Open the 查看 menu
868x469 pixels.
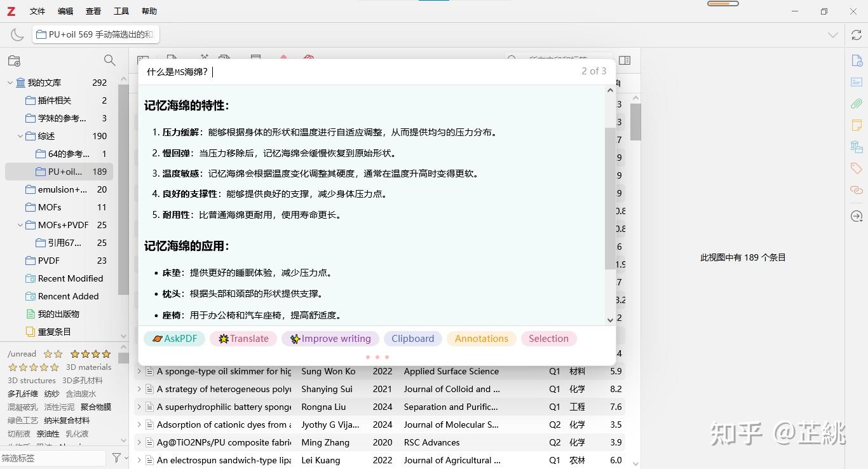click(93, 11)
